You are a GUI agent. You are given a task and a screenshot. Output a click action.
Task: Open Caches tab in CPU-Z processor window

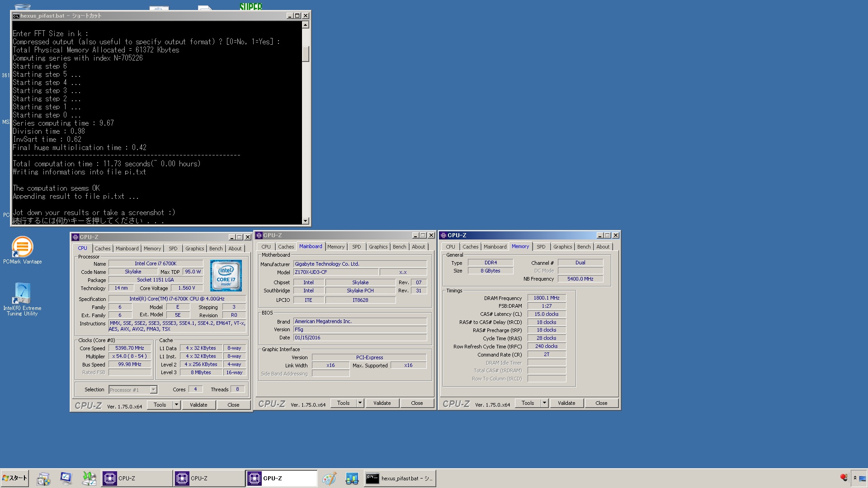click(x=103, y=249)
